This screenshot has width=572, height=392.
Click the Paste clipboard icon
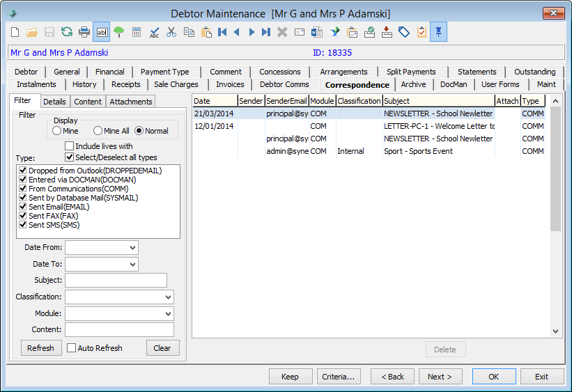206,32
